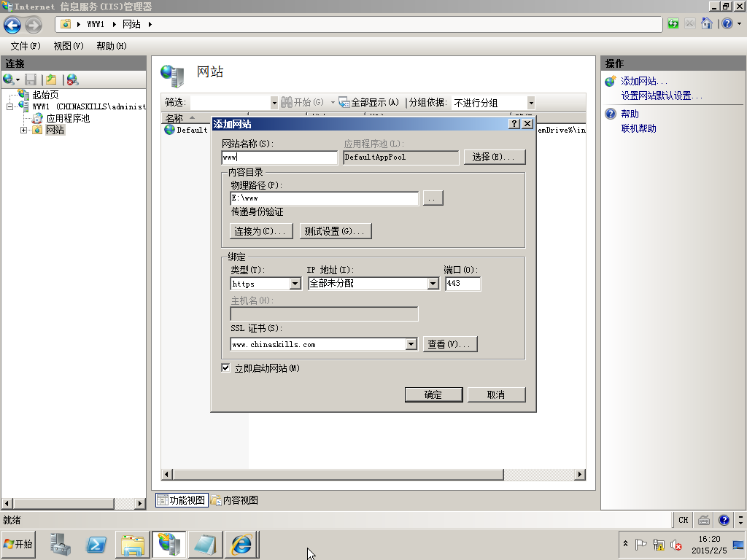Viewport: 747px width, 560px height.
Task: Open PowerShell from the taskbar
Action: coord(96,544)
